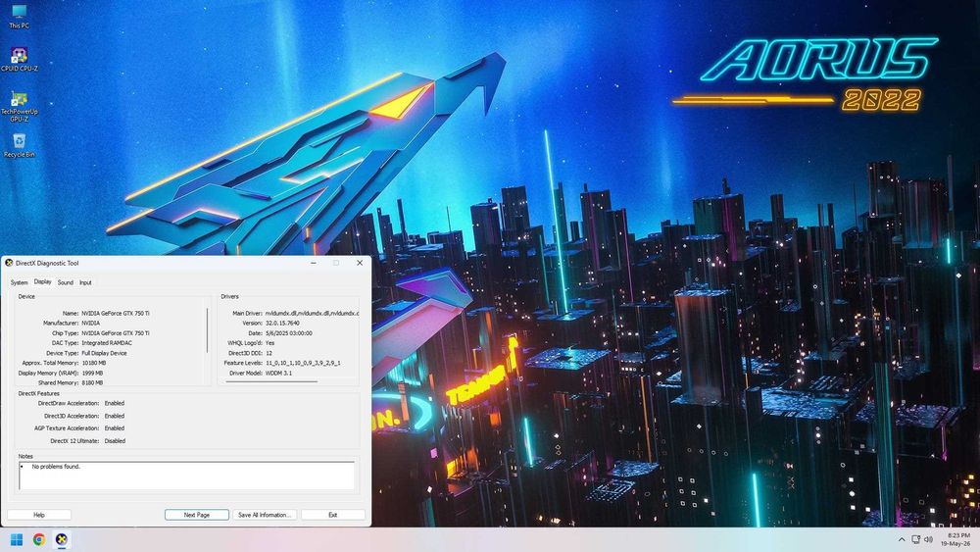Select the Recycle Bin desktop icon

coord(19,145)
